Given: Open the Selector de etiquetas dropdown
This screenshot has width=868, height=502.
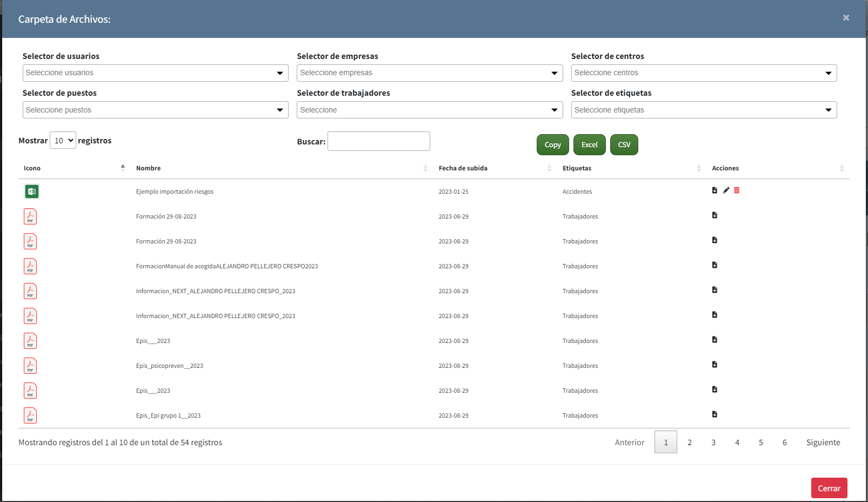Looking at the screenshot, I should (x=704, y=110).
